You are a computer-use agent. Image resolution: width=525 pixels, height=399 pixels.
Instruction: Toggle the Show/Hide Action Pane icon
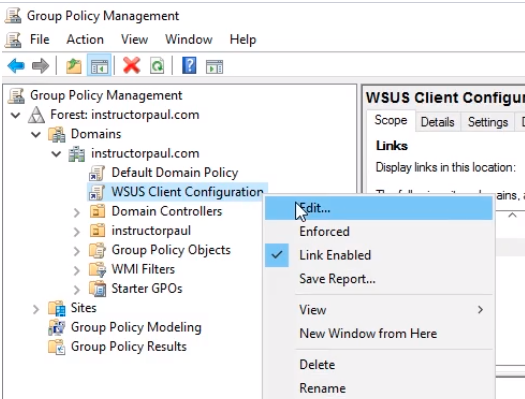click(214, 66)
